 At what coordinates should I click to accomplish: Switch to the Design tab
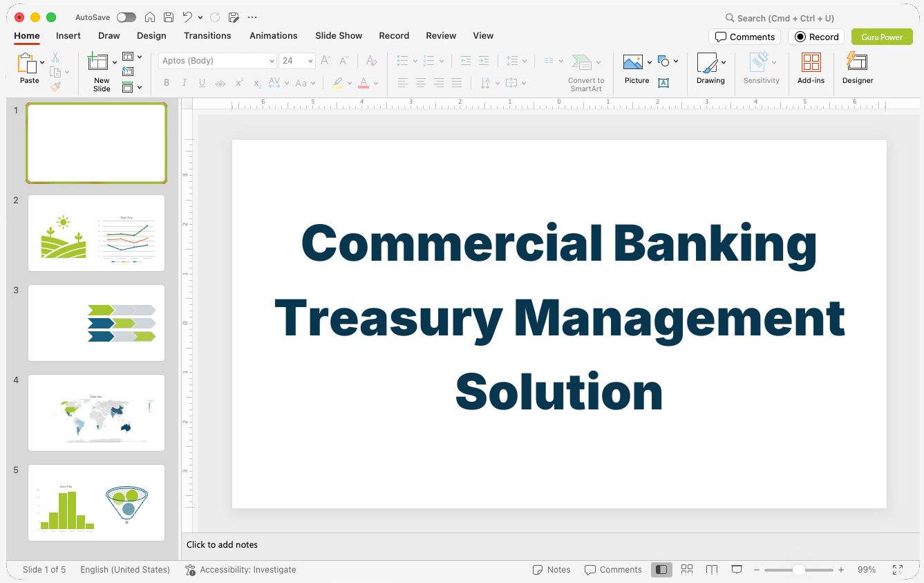[151, 35]
